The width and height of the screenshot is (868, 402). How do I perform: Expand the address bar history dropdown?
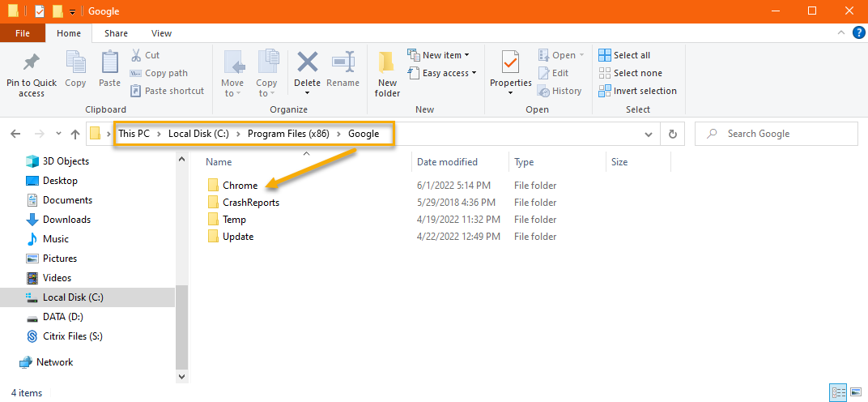click(x=649, y=135)
